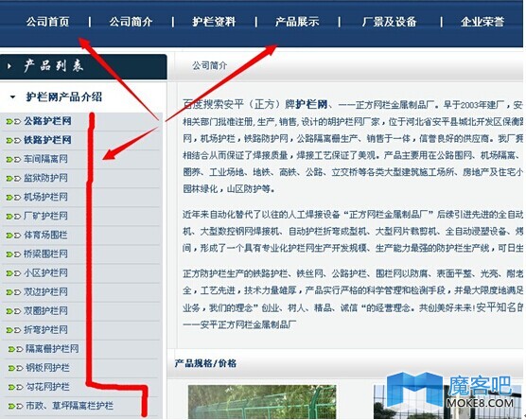The height and width of the screenshot is (420, 526).
Task: Choose 隔离栅护栏网 from the sidebar
Action: point(52,349)
